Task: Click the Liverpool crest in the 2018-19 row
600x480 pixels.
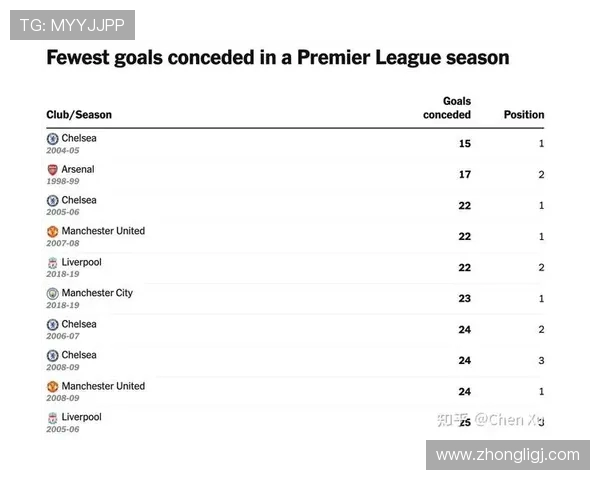Action: tap(52, 263)
